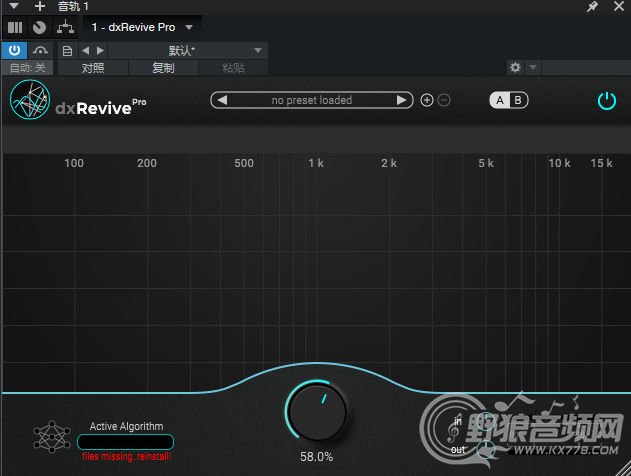This screenshot has width=631, height=476.
Task: Click the window resize grip in corner
Action: [x=623, y=468]
